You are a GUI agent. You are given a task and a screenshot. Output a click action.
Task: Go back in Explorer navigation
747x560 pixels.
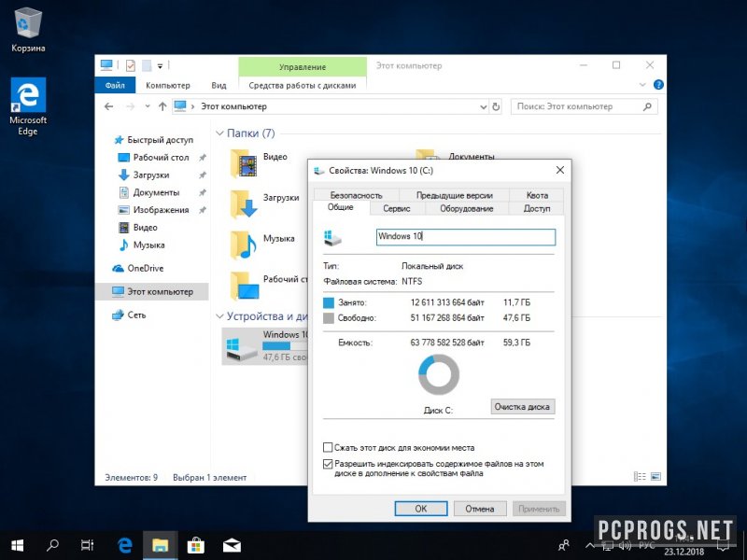pyautogui.click(x=108, y=106)
